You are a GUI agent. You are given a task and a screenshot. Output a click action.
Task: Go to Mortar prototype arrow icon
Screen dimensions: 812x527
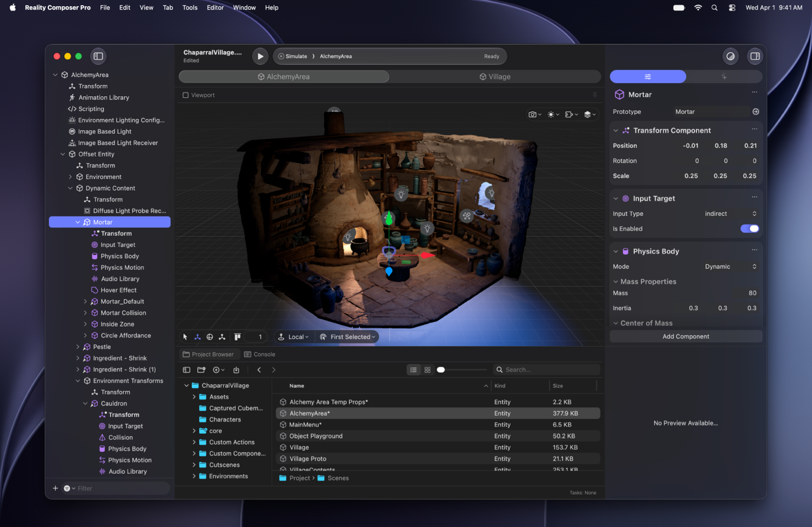pos(755,112)
